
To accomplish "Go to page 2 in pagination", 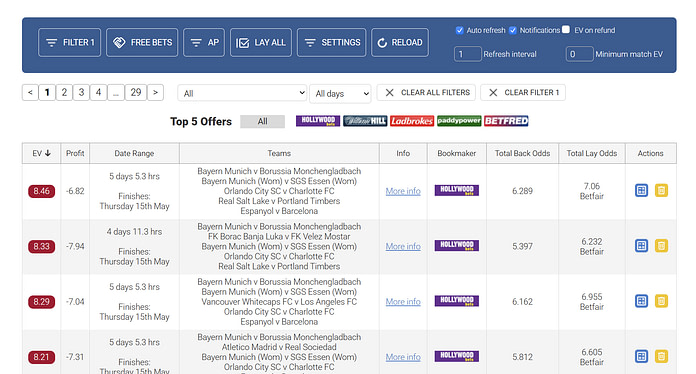I will coord(64,92).
